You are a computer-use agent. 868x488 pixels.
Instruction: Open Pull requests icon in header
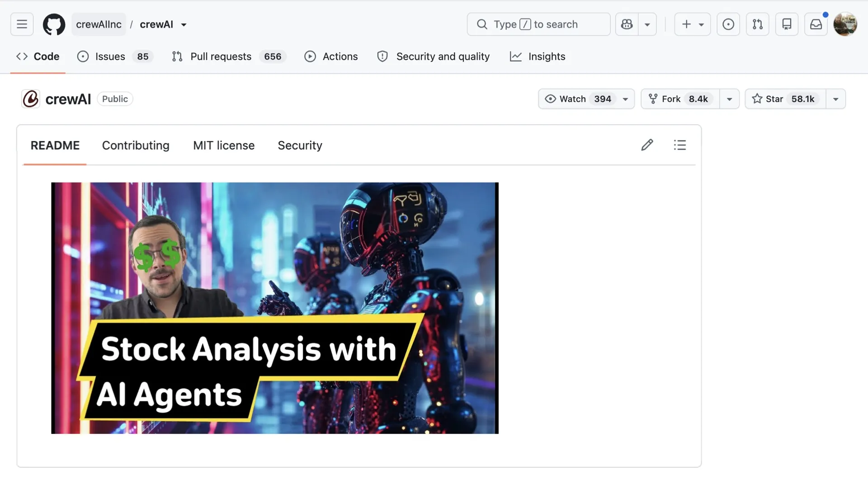tap(758, 24)
